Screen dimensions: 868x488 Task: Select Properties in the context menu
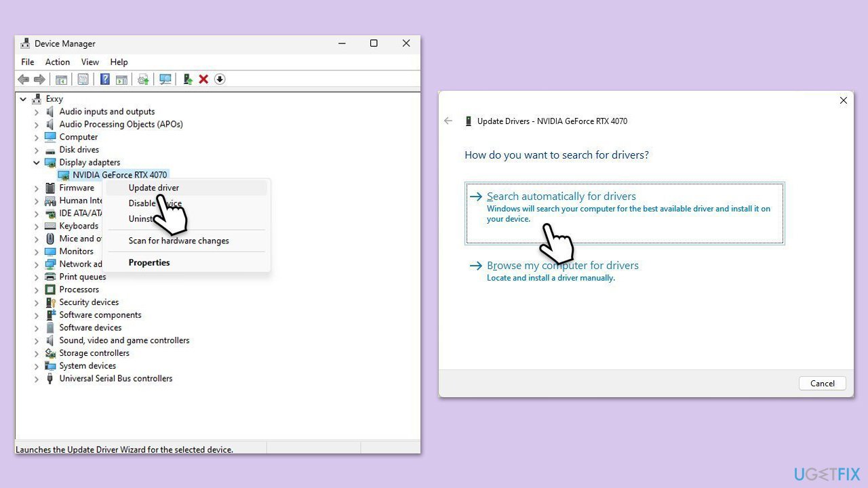149,263
